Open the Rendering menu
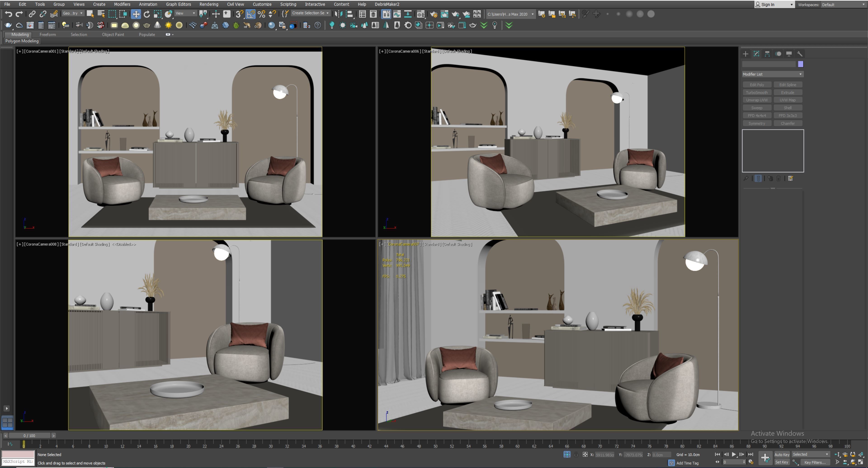Image resolution: width=868 pixels, height=468 pixels. point(209,4)
